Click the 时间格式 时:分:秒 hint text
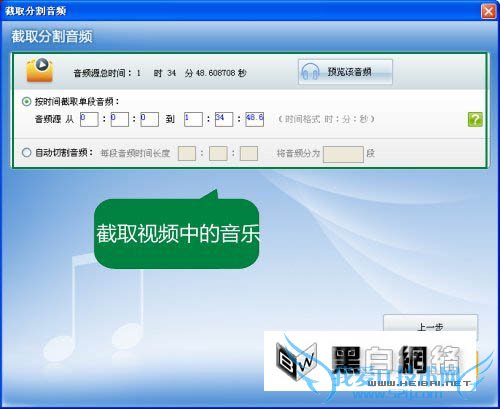Image resolution: width=500 pixels, height=409 pixels. coord(326,119)
